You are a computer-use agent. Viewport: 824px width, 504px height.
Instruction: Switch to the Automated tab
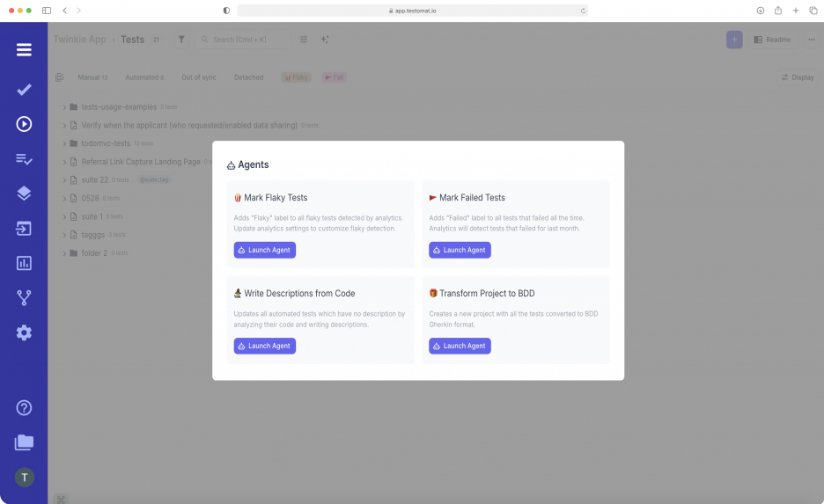pos(143,77)
